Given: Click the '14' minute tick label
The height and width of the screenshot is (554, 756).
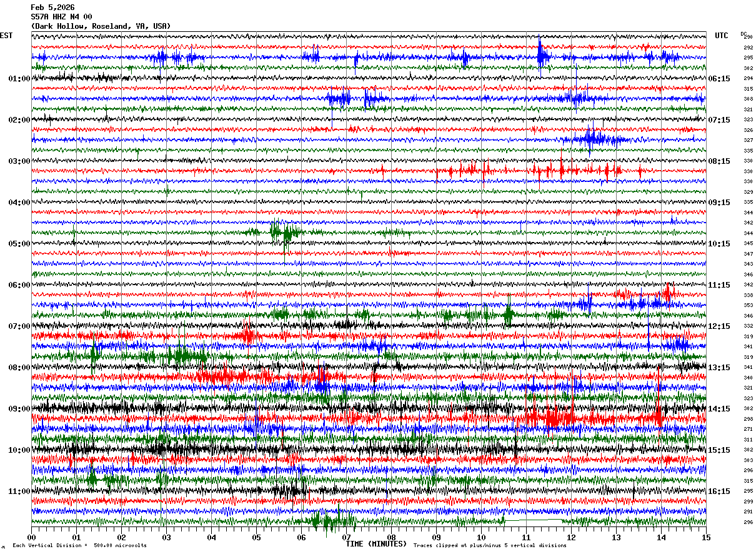Looking at the screenshot, I should [661, 537].
